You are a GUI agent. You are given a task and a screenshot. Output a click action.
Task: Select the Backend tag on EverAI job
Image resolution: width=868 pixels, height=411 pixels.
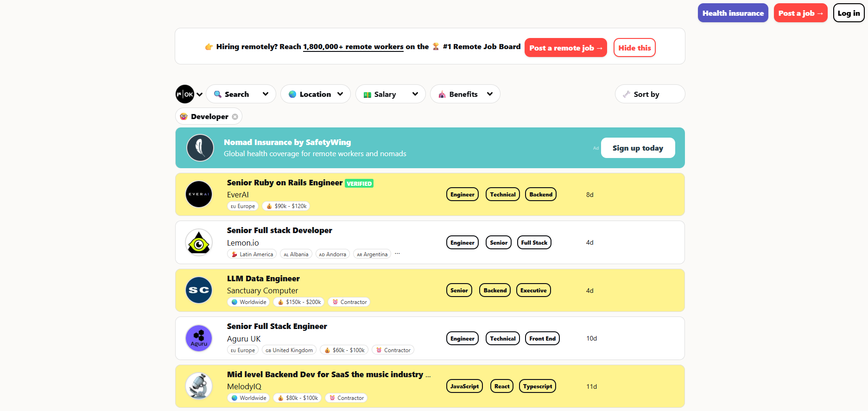tap(541, 195)
